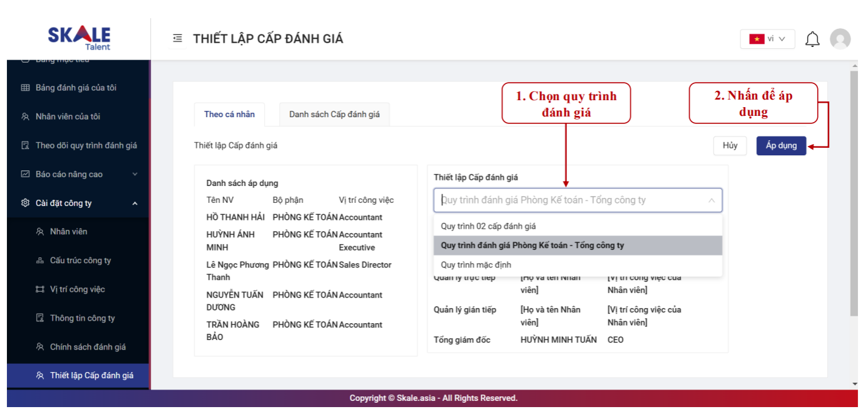
Task: Open the vi language selector dropdown
Action: pyautogui.click(x=767, y=39)
